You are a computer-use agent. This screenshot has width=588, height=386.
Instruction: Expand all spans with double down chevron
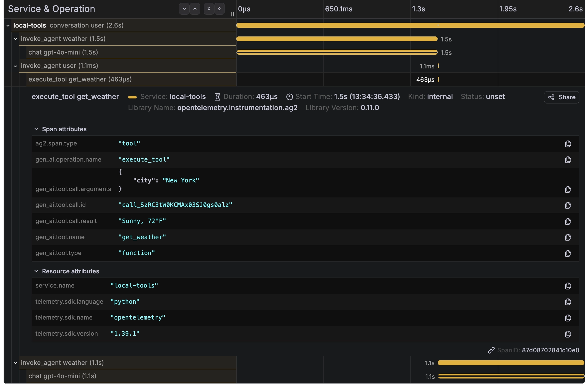pyautogui.click(x=209, y=9)
